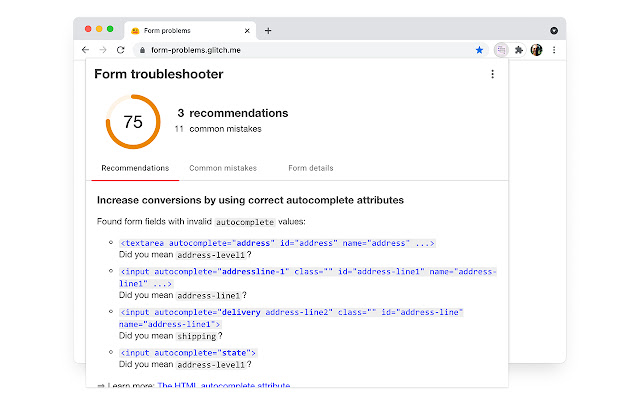
Task: Click the profile avatar in toolbar
Action: point(536,49)
